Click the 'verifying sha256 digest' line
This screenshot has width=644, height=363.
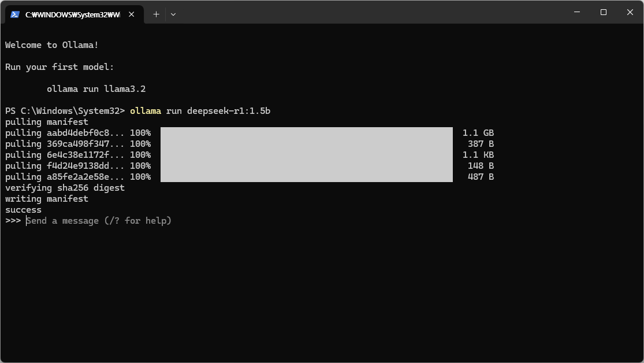coord(65,188)
